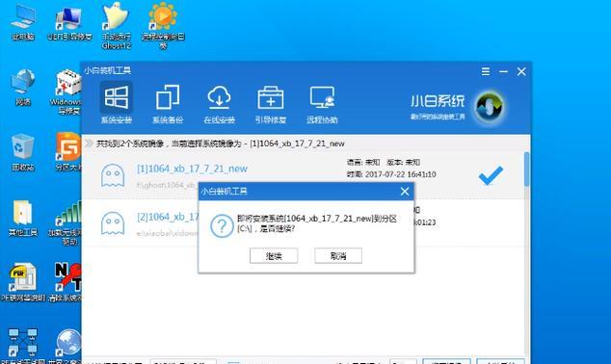The width and height of the screenshot is (611, 364).
Task: Open the 系统安装 (System Install) tab
Action: click(x=116, y=104)
